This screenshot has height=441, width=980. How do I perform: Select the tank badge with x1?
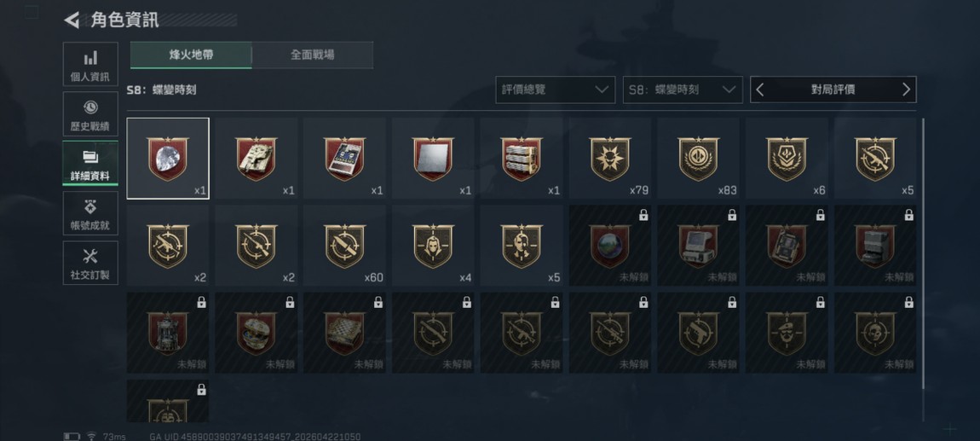tap(257, 159)
